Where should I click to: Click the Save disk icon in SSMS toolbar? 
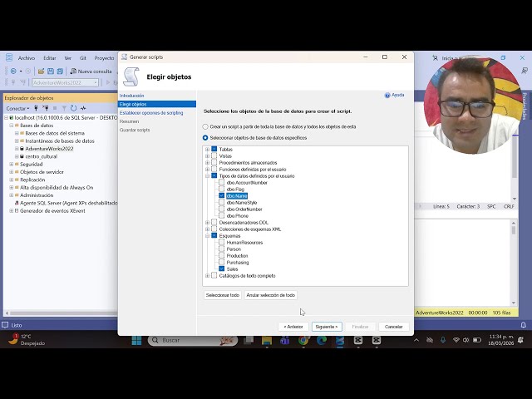(x=51, y=71)
